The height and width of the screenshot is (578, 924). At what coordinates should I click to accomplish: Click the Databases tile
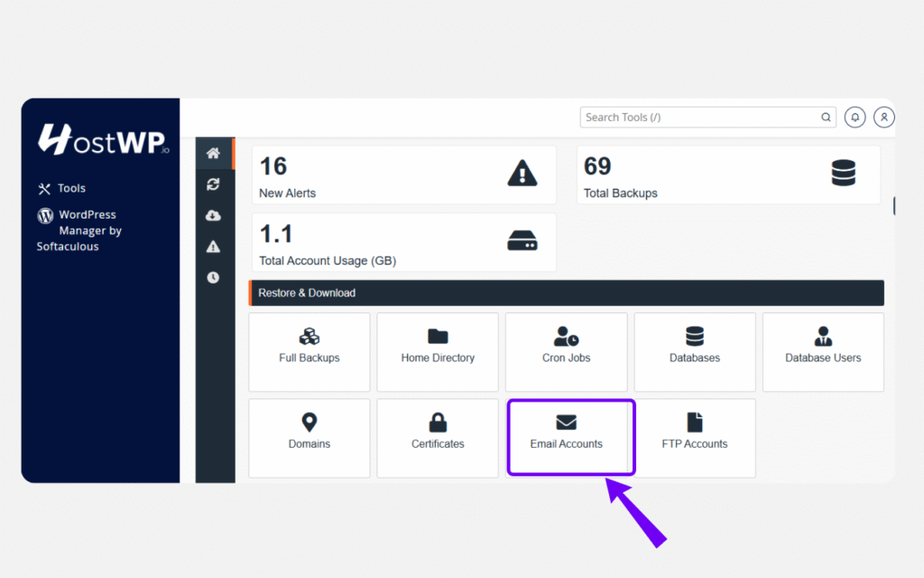(695, 351)
